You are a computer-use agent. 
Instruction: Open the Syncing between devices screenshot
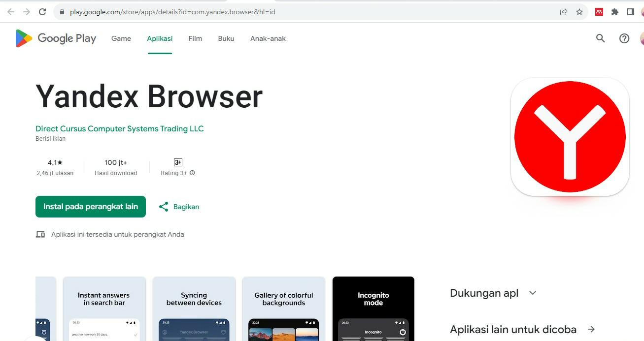click(x=194, y=309)
